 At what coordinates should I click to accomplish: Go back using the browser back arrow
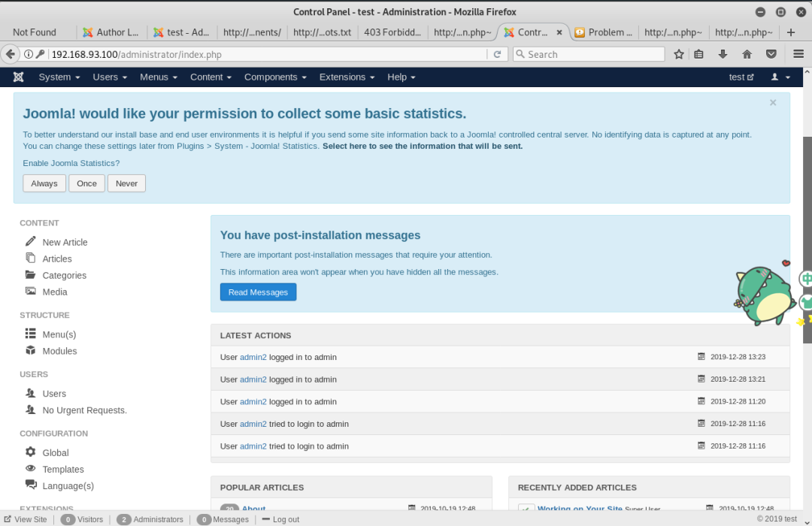(x=10, y=54)
